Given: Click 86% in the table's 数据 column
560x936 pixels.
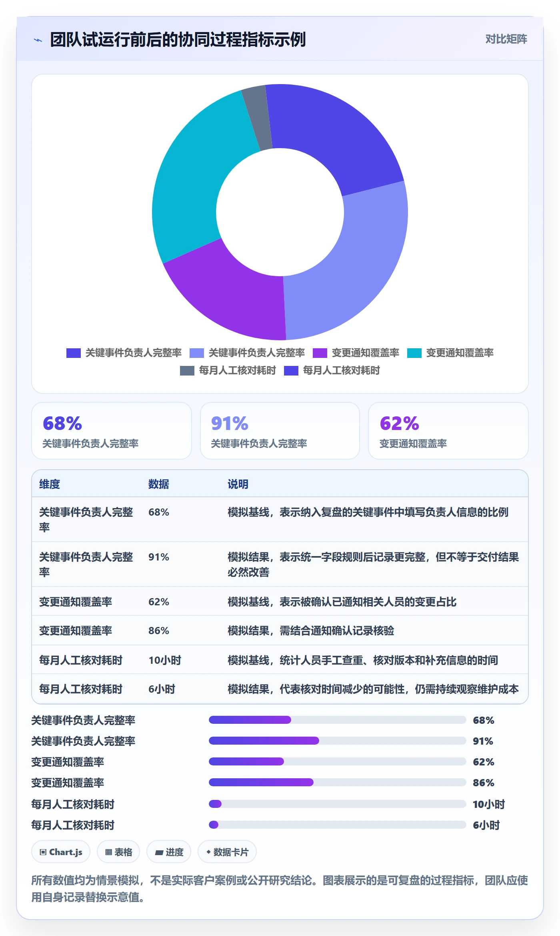Looking at the screenshot, I should [x=159, y=631].
